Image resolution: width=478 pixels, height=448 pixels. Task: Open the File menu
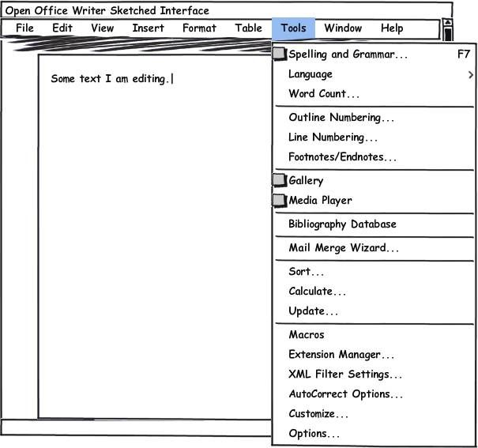point(24,28)
